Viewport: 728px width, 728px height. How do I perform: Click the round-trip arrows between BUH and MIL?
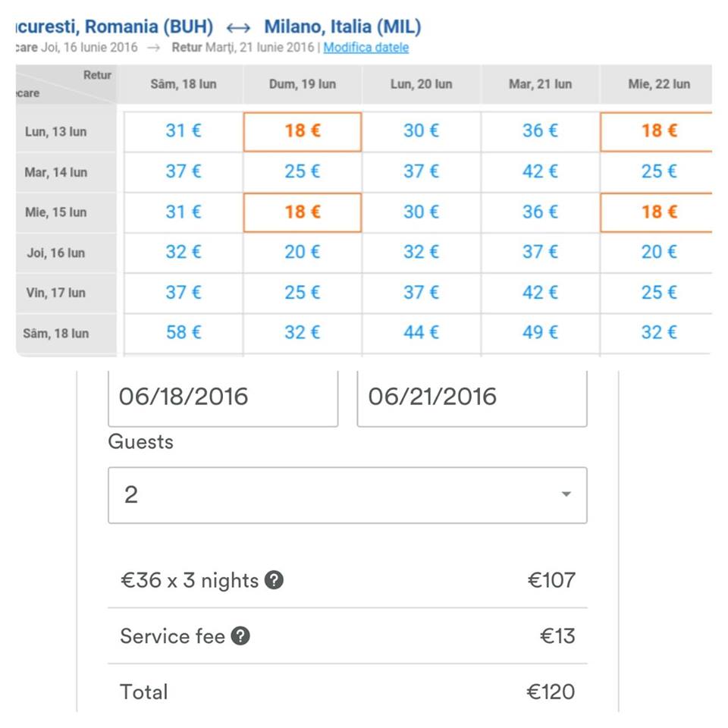[x=238, y=28]
